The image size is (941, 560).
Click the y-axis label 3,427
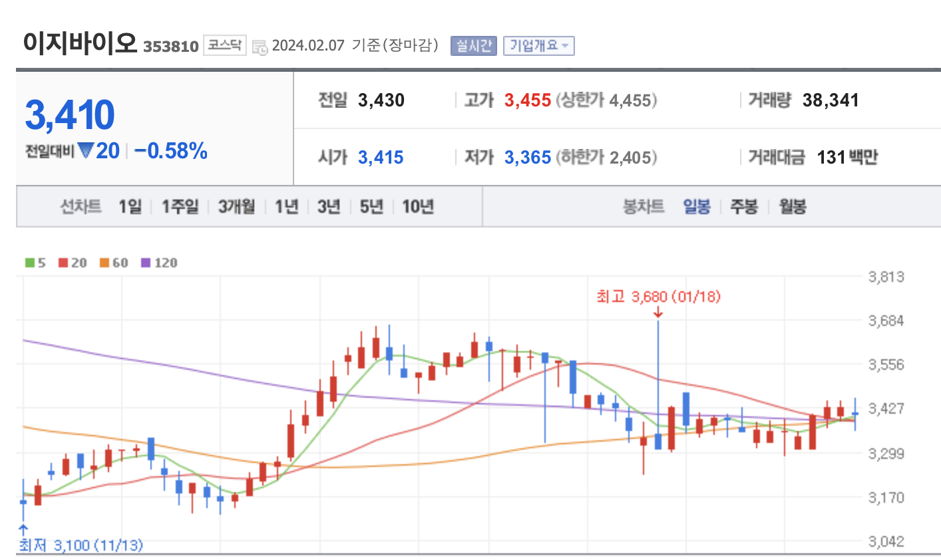[x=886, y=408]
